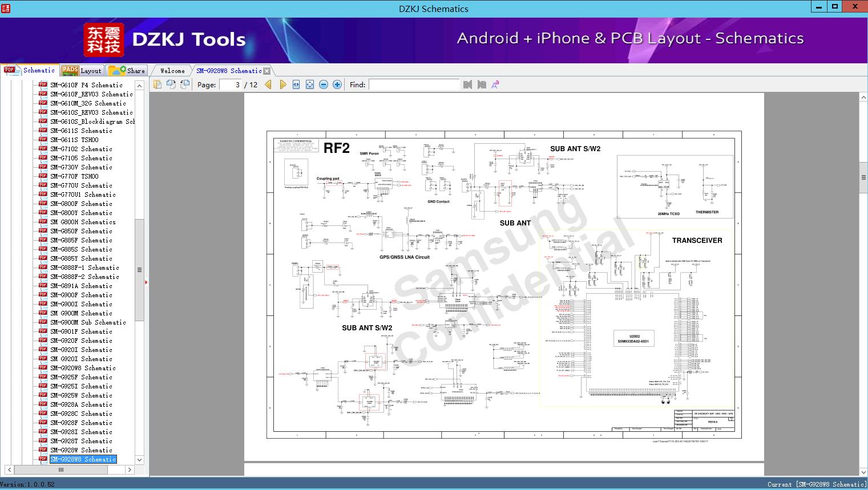Open SM-G928T Schematic
Screen dimensions: 868x490
81,441
